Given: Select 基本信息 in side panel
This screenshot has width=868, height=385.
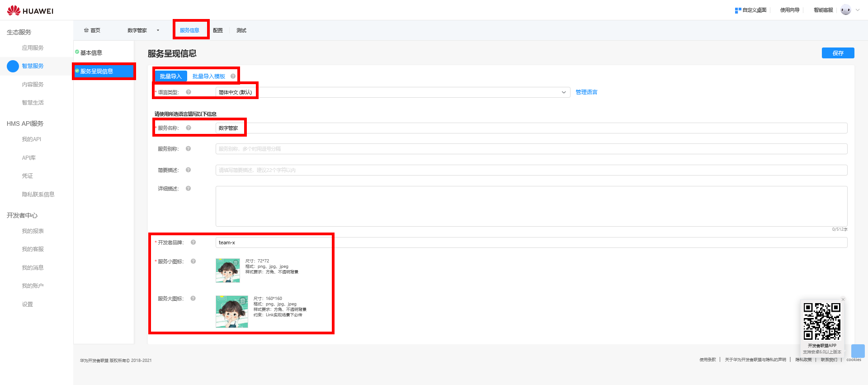Looking at the screenshot, I should click(91, 53).
